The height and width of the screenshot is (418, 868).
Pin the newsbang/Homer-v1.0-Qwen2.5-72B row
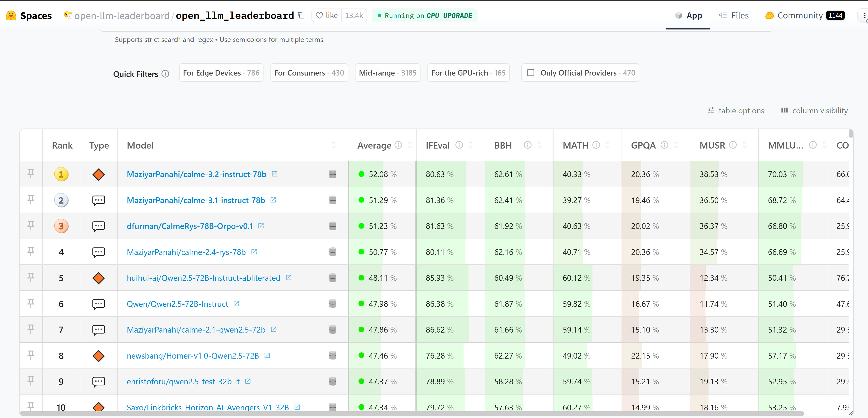coord(31,355)
